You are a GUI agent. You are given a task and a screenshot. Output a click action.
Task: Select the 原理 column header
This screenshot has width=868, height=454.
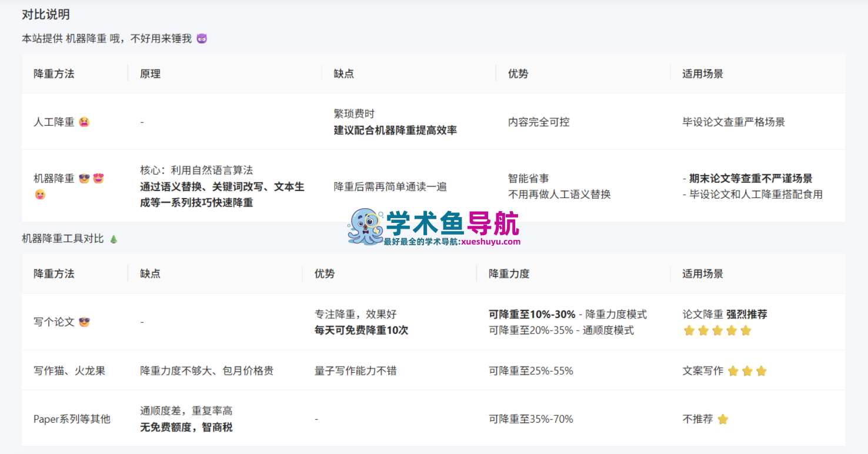coord(150,74)
